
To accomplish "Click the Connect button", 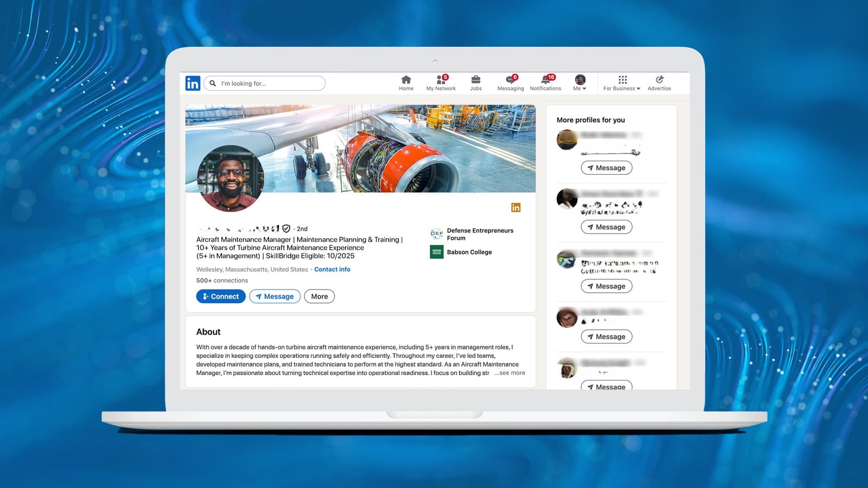I will tap(221, 296).
